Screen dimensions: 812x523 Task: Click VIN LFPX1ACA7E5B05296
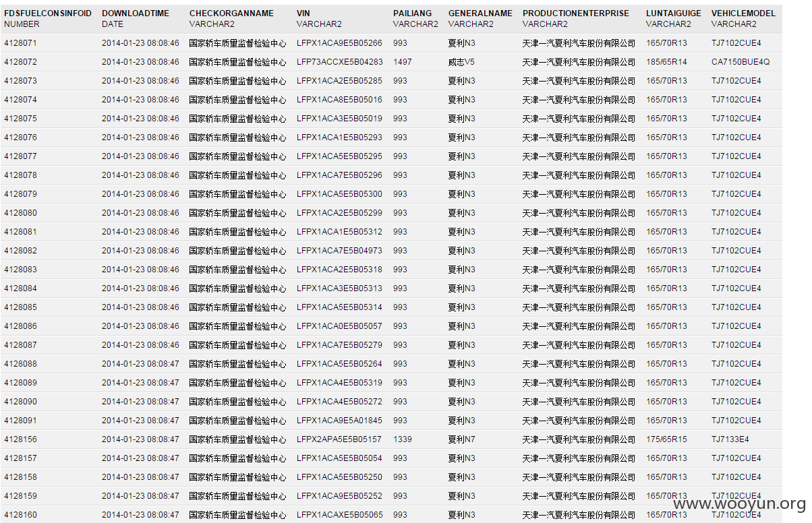coord(339,175)
